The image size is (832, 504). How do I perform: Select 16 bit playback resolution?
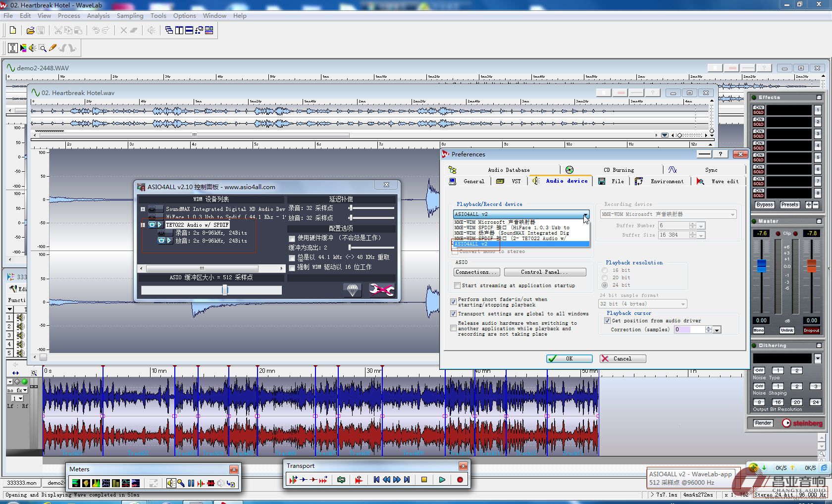(605, 270)
